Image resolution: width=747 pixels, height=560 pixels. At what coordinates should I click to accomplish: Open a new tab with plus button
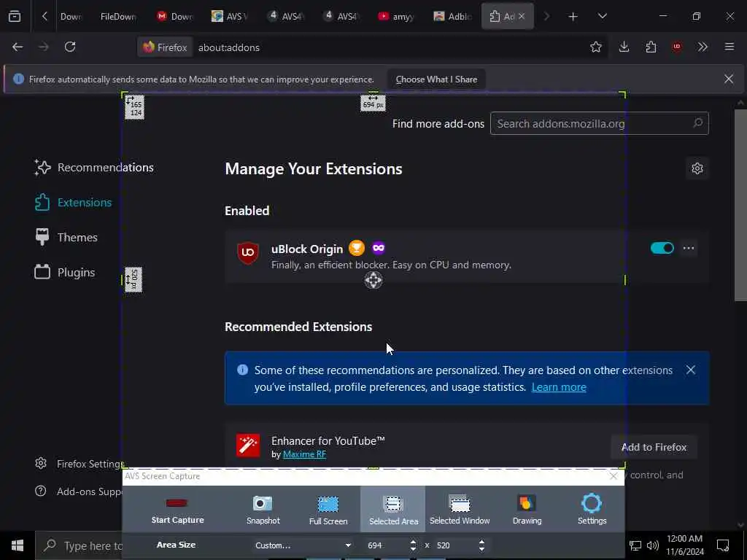(573, 17)
